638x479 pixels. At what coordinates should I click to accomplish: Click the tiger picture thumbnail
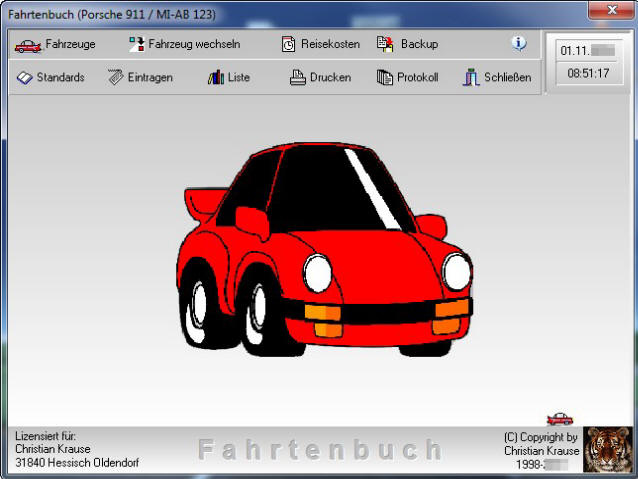[607, 449]
